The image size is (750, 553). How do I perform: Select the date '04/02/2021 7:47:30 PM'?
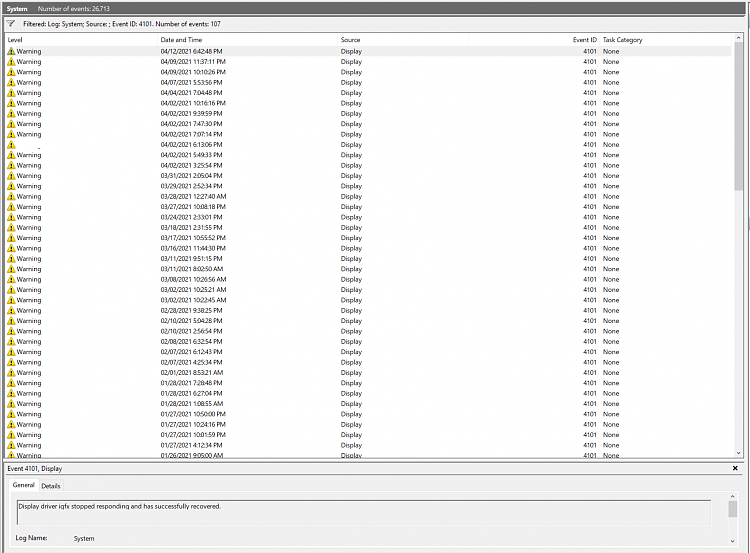coord(191,124)
